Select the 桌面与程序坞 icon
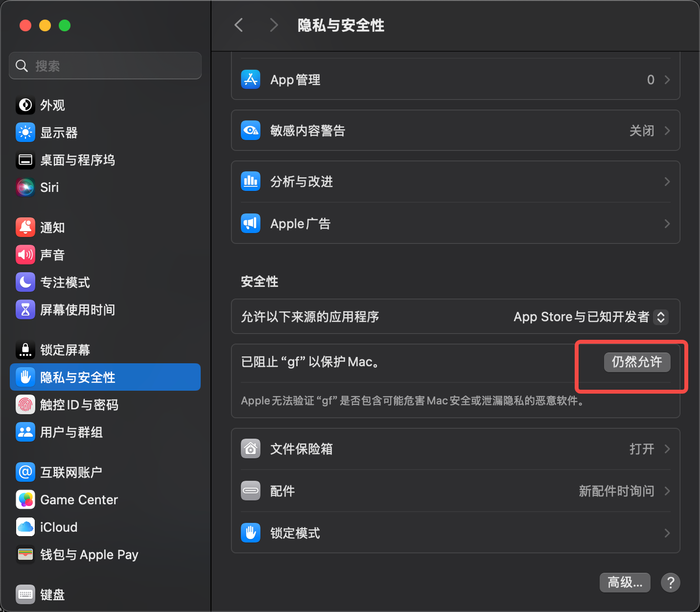 (25, 160)
